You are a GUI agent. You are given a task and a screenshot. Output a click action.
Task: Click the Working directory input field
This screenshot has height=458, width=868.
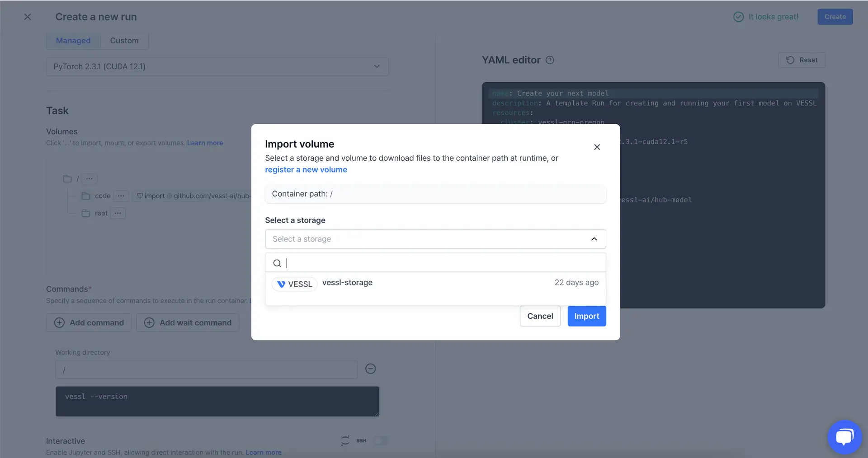click(207, 370)
